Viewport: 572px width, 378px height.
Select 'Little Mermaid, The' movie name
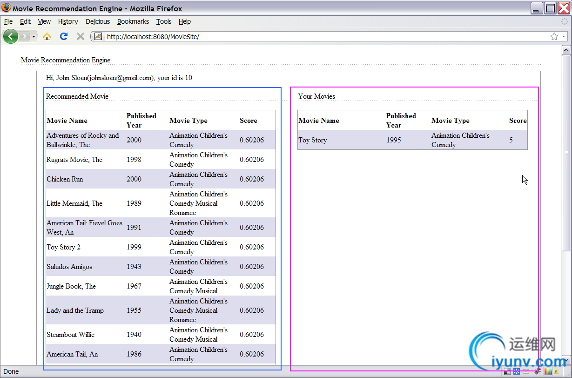tap(74, 203)
